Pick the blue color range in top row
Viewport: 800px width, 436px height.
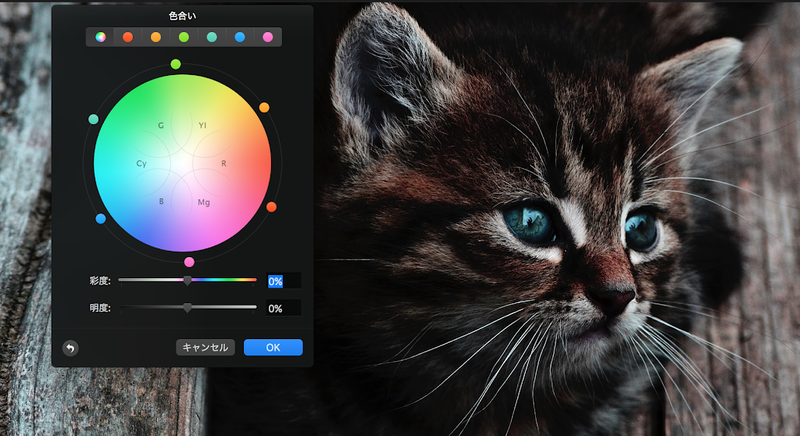(239, 37)
